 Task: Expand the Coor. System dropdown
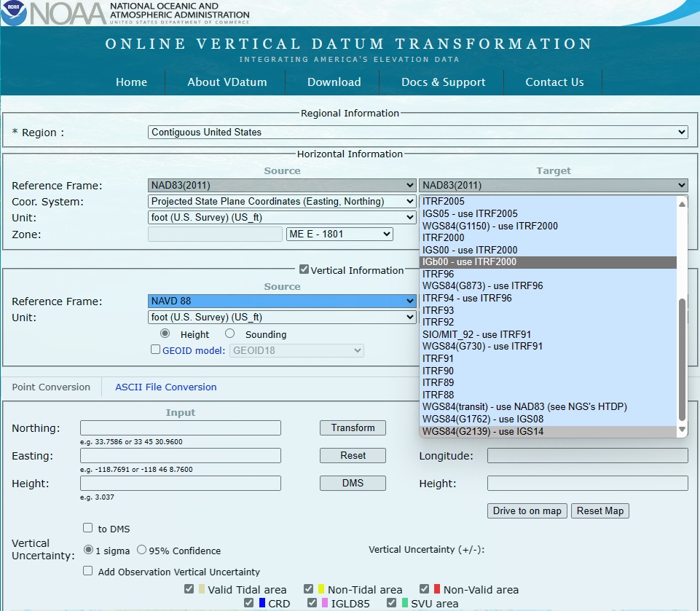(282, 201)
